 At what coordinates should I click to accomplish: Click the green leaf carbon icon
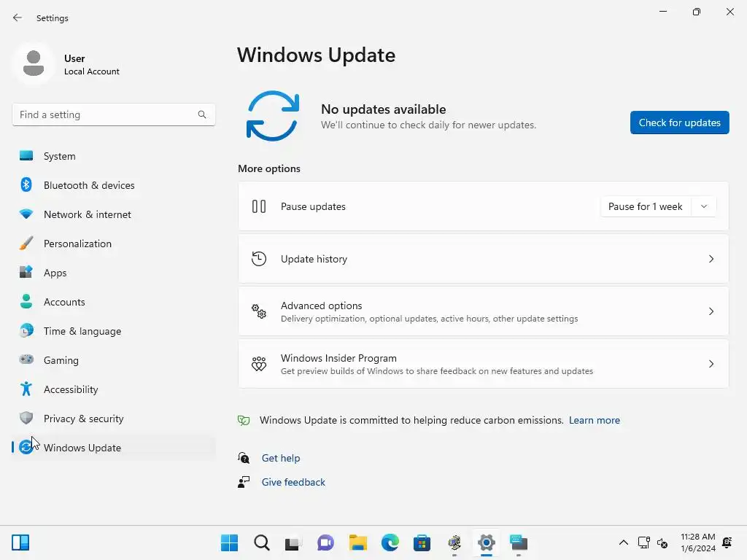[244, 420]
